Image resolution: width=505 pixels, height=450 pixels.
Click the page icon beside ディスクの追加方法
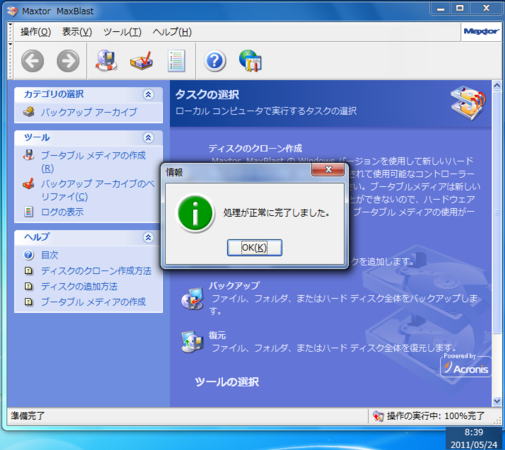tap(29, 286)
